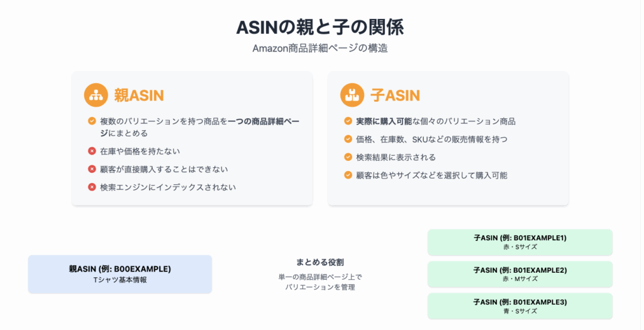Click the orange hierarchy icon beside 親ASIN

(x=96, y=95)
